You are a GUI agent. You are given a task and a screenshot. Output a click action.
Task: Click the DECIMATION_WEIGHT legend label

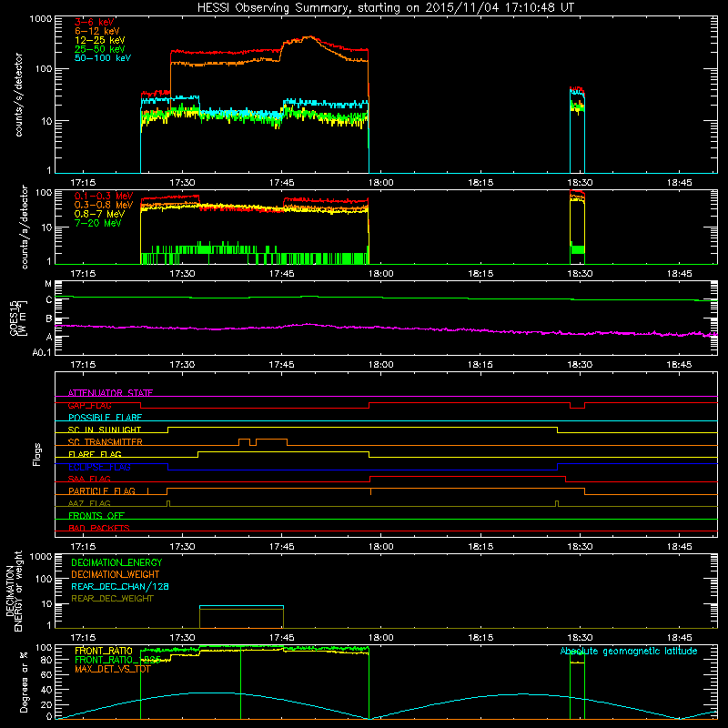coord(116,574)
